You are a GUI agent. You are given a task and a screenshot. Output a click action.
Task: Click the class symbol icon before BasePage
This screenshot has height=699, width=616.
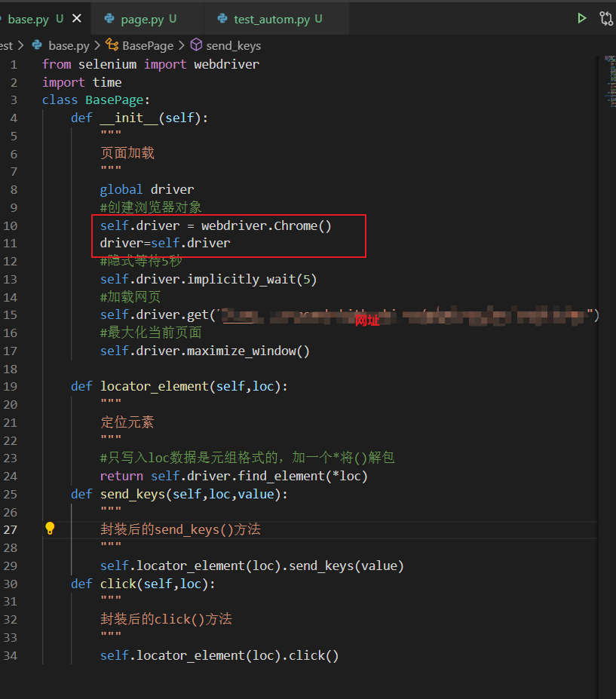click(x=112, y=44)
